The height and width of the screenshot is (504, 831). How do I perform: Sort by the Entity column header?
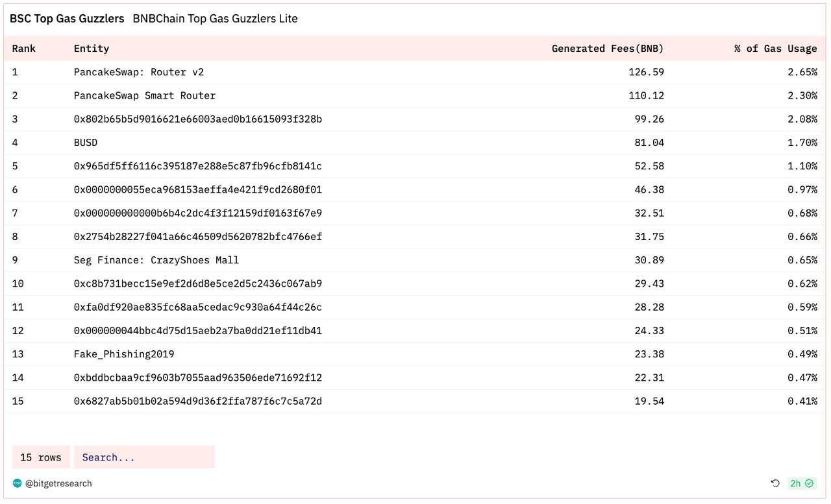tap(92, 49)
